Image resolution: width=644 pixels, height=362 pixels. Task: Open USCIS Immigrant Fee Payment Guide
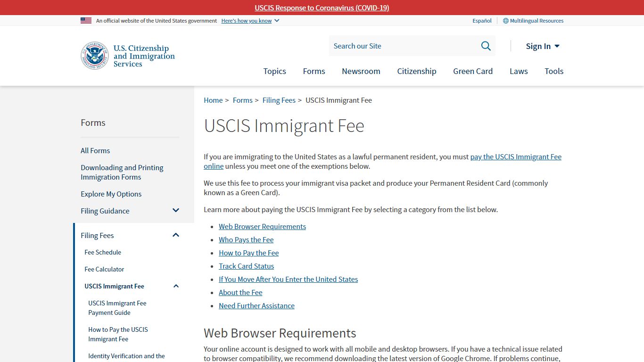[117, 308]
